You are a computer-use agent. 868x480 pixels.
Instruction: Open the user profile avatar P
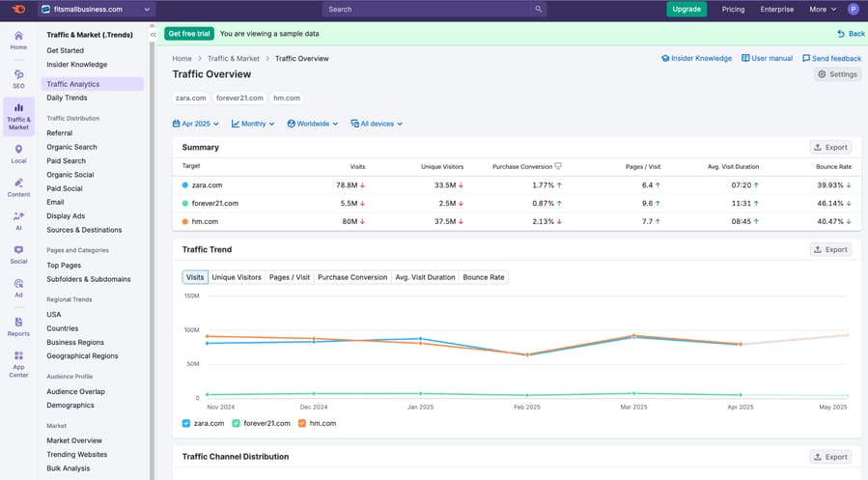pos(854,9)
